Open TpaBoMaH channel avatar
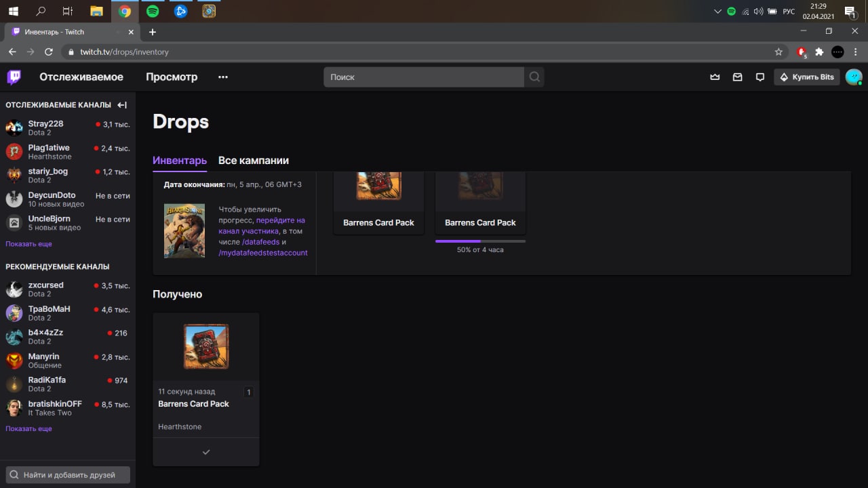Image resolution: width=868 pixels, height=488 pixels. tap(14, 312)
